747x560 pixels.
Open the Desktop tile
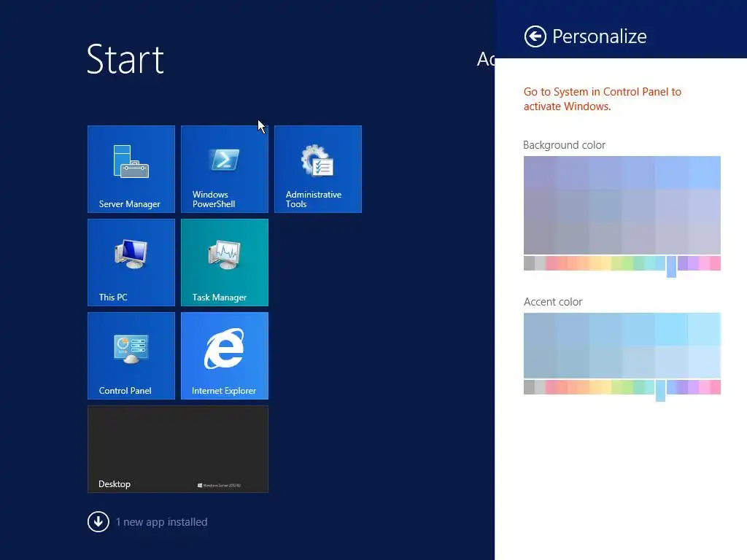click(178, 449)
